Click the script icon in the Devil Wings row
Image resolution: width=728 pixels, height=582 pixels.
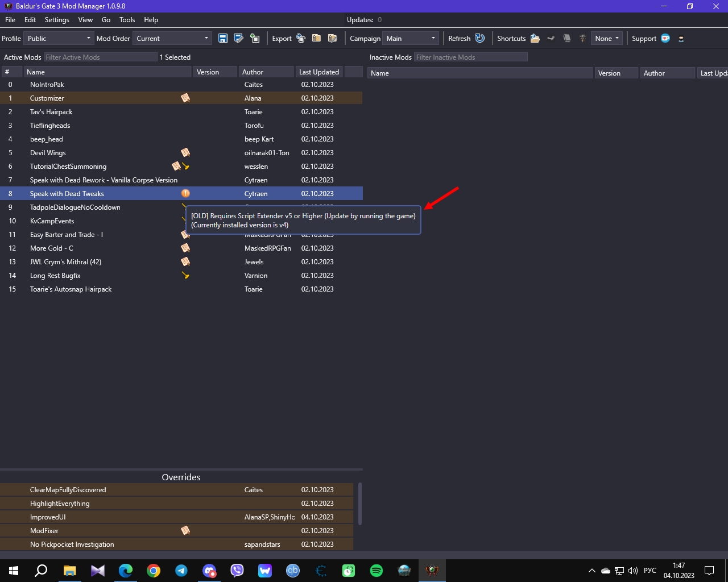[185, 152]
